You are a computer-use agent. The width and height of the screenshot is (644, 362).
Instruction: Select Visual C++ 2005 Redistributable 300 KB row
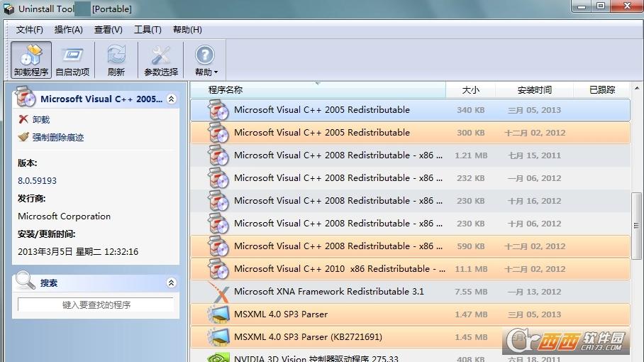click(x=410, y=133)
